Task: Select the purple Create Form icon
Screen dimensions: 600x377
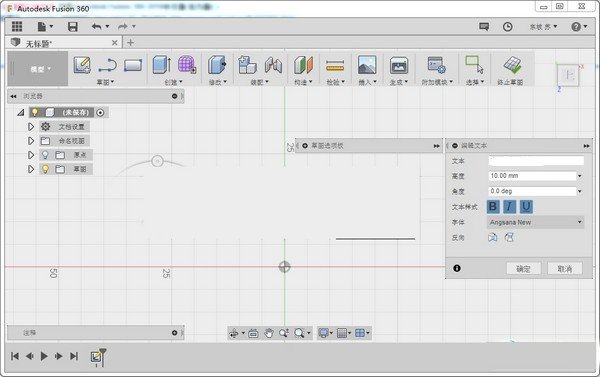Action: 187,64
